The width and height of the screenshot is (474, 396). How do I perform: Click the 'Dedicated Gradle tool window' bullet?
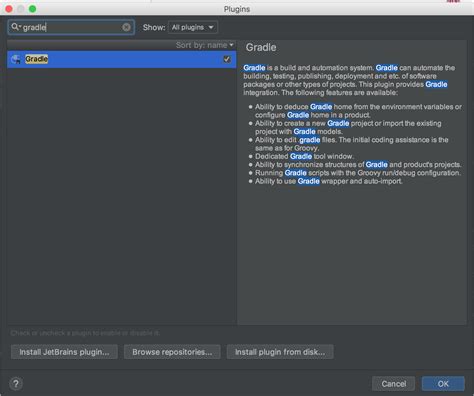(304, 156)
